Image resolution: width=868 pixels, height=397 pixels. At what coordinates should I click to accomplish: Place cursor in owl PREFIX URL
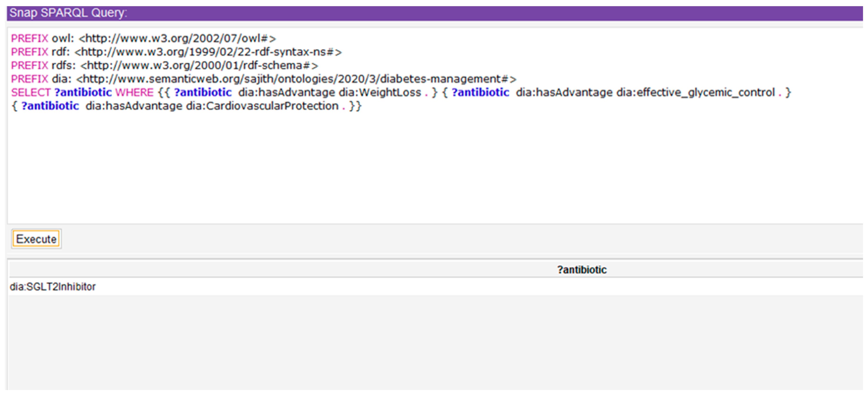177,38
